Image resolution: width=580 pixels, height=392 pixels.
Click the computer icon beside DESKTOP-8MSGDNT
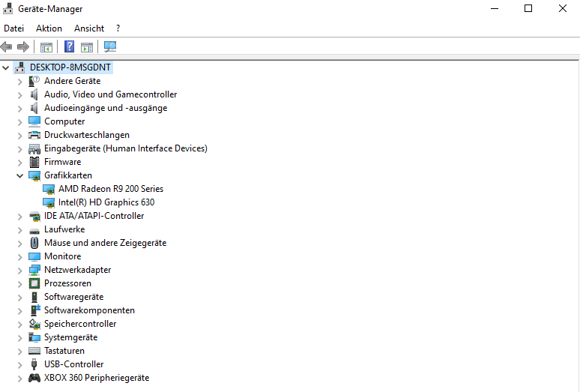pos(20,67)
